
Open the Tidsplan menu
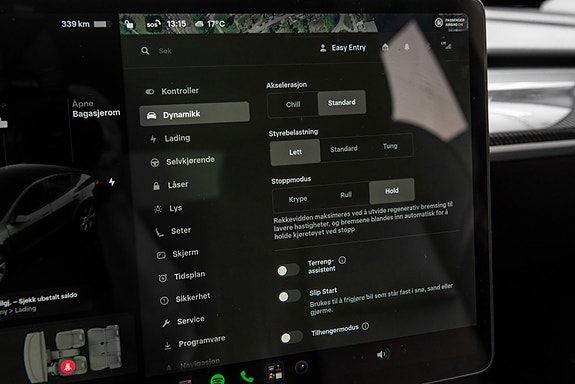pyautogui.click(x=182, y=276)
